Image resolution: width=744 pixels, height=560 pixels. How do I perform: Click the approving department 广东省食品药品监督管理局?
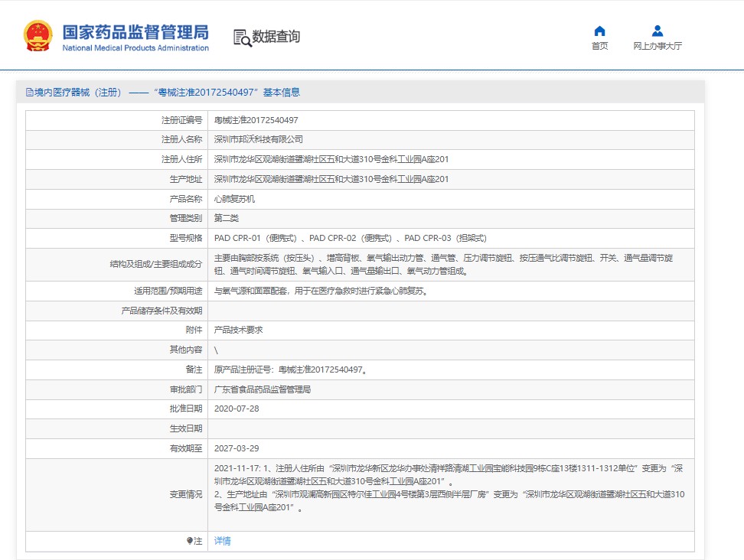pos(262,389)
